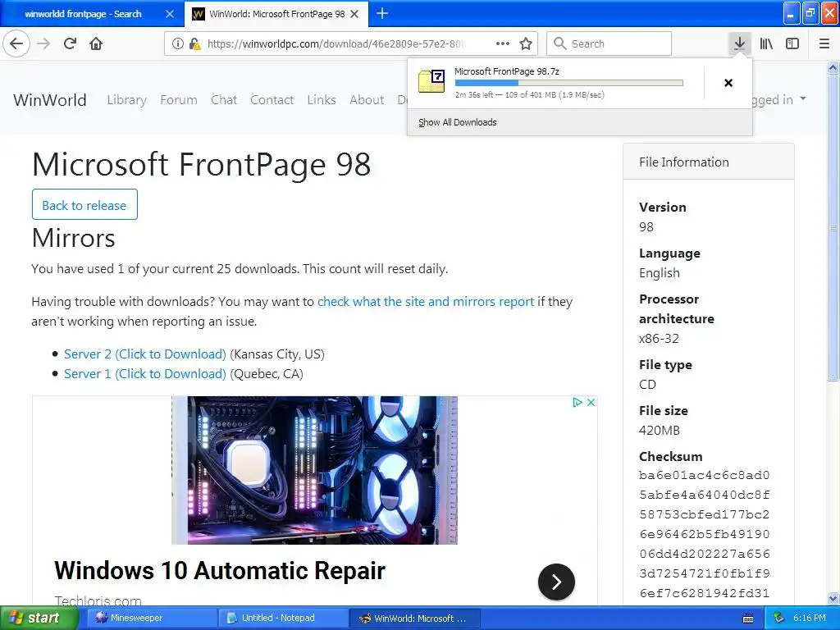Click the page scrollbar up arrow

click(833, 67)
